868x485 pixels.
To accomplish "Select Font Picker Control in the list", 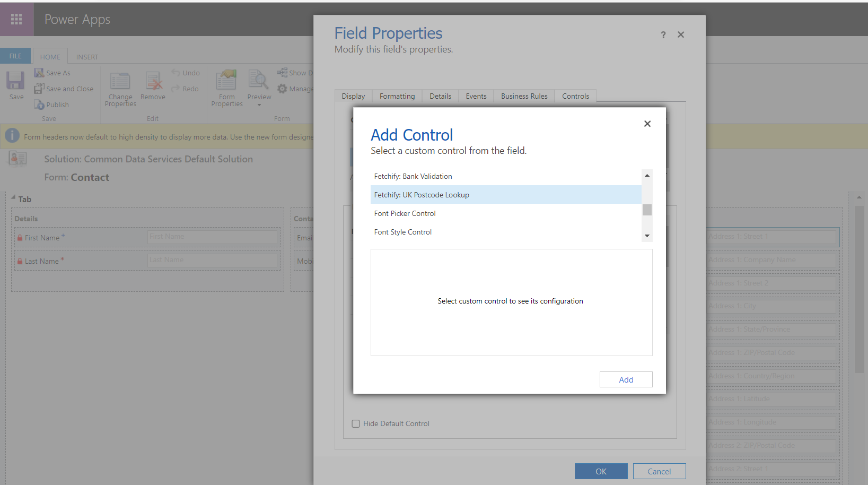I will (x=506, y=213).
